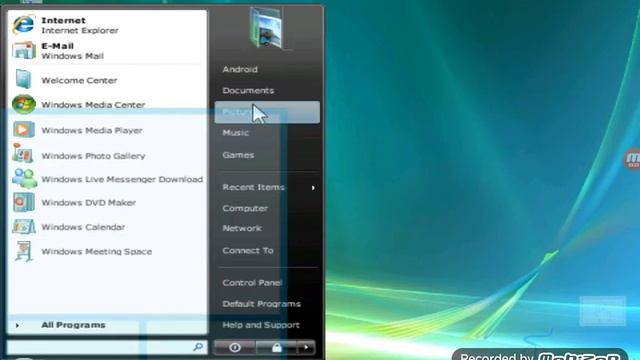This screenshot has height=360, width=640.
Task: Select Connect To option
Action: pos(248,251)
